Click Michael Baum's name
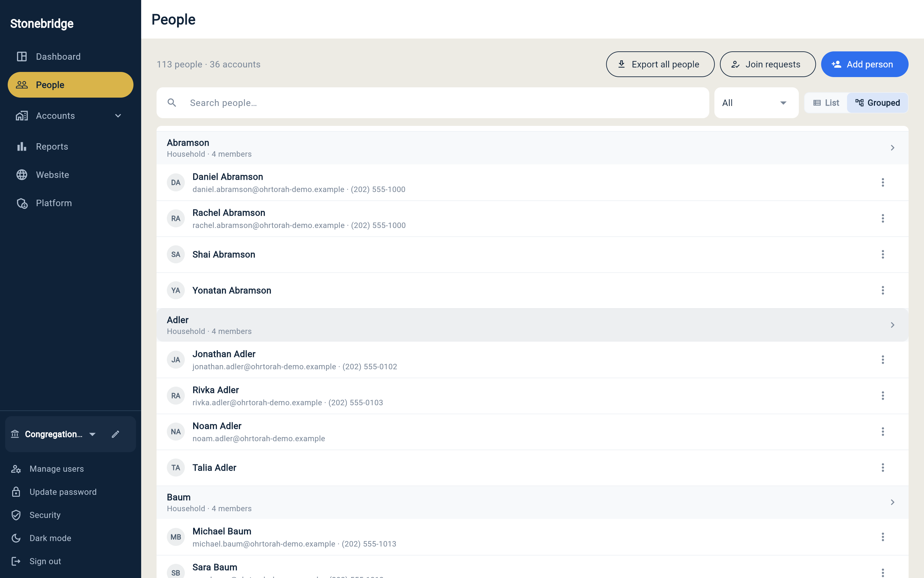 222,531
